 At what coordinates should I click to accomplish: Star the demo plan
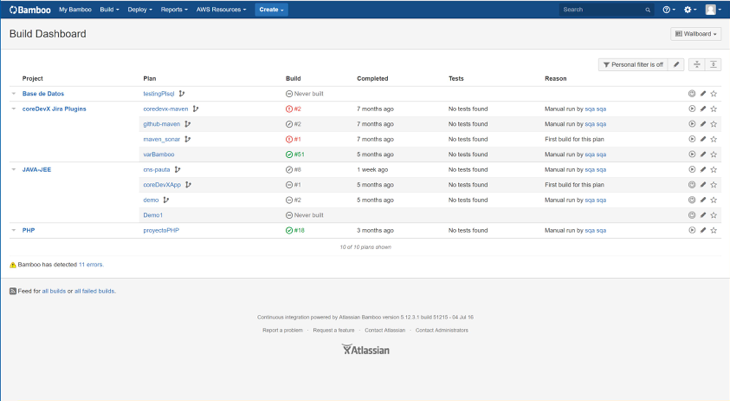coord(714,200)
